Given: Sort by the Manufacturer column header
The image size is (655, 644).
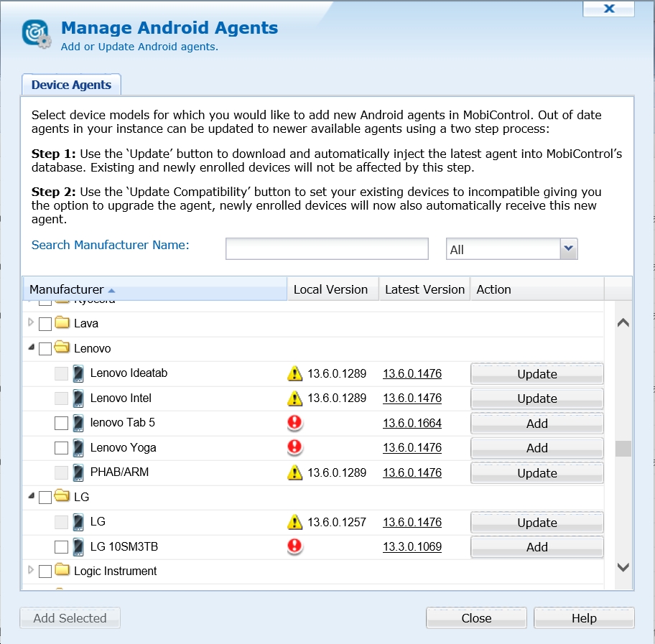Looking at the screenshot, I should [67, 289].
